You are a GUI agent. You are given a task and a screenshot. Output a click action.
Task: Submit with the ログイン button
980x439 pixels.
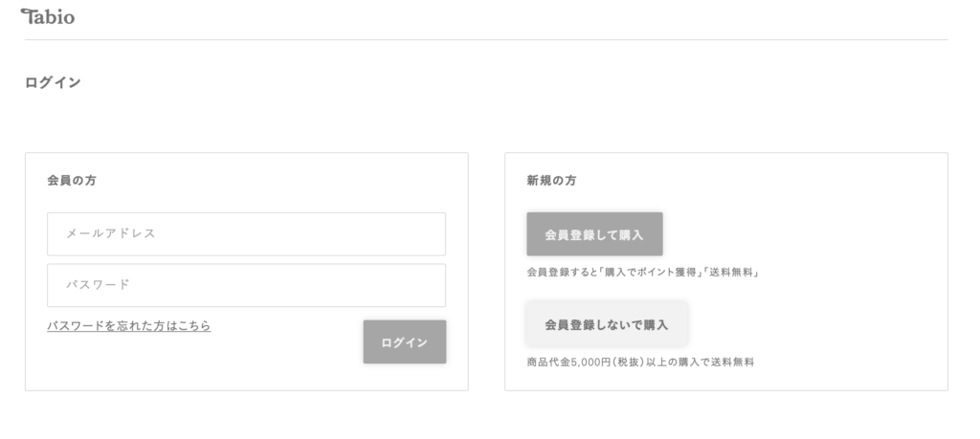[405, 341]
